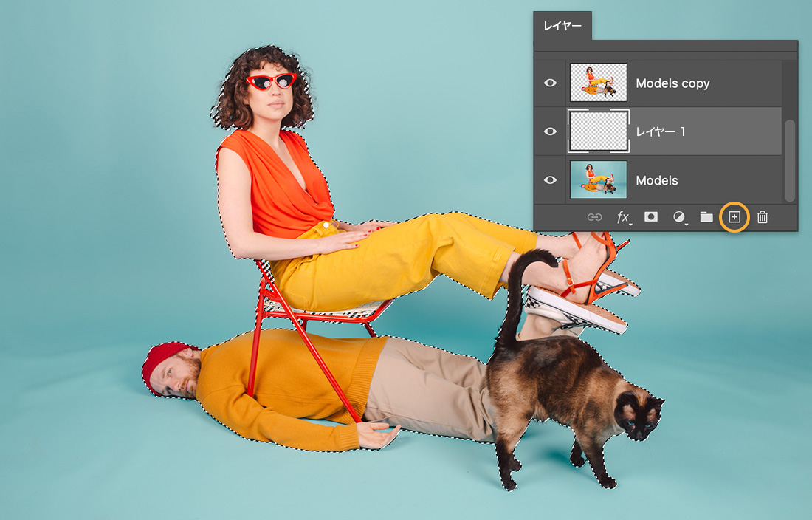Delete layer with trash icon
Screen dimensions: 812x520
(763, 217)
